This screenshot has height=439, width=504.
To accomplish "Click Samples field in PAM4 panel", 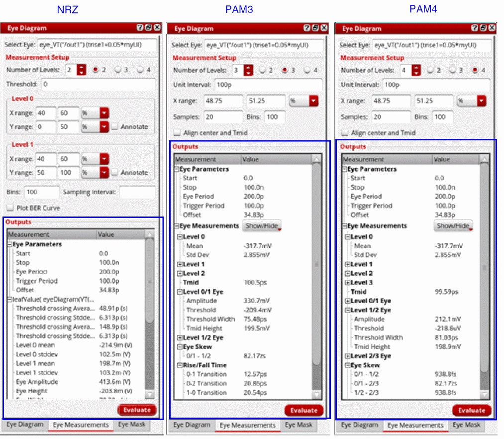I will click(x=391, y=117).
